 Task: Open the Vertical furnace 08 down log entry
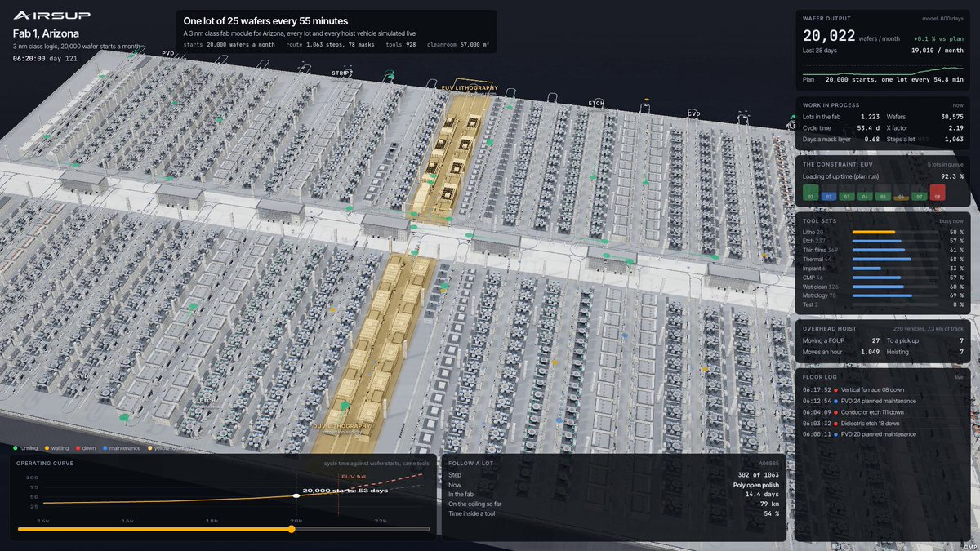[x=883, y=390]
